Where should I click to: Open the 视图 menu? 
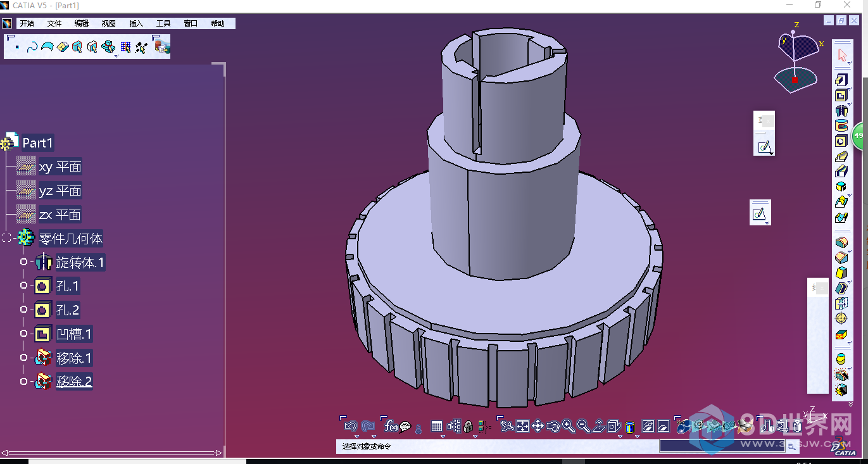tap(109, 23)
